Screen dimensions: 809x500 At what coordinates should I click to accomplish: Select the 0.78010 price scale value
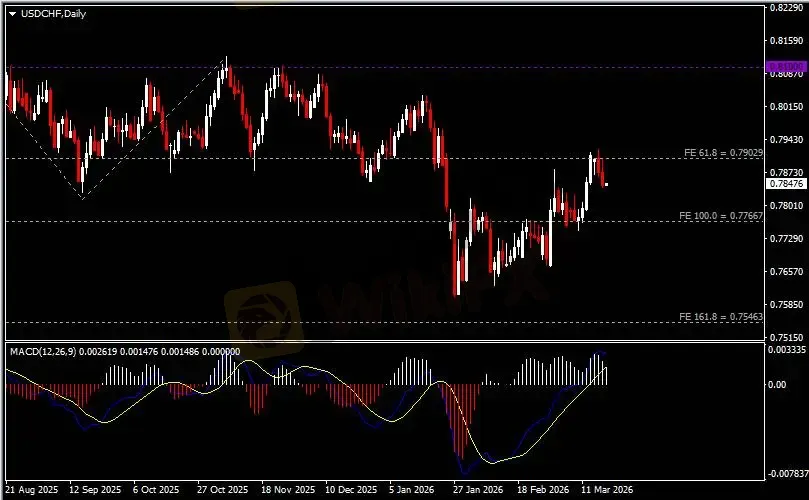click(787, 205)
